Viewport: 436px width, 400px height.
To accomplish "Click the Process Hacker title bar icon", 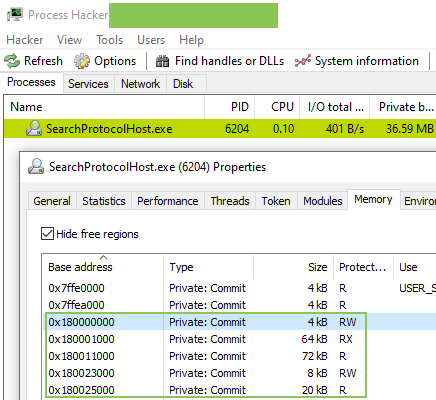I will tap(15, 15).
